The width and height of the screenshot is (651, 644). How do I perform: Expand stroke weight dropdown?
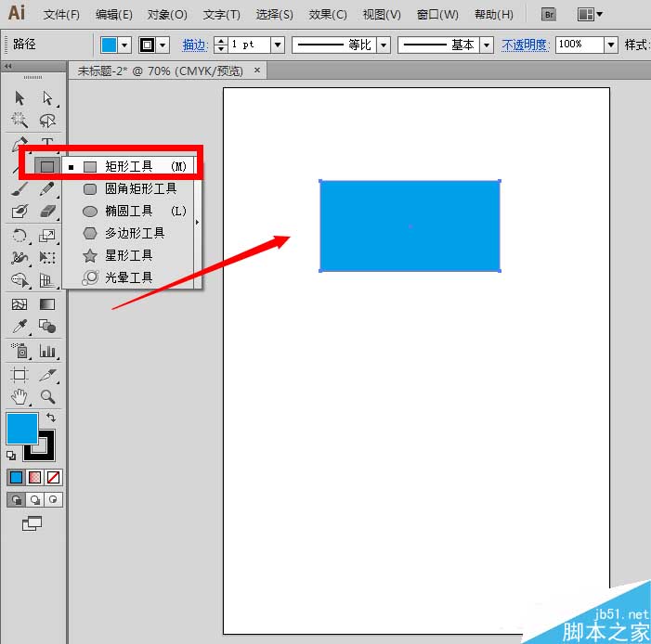click(278, 45)
